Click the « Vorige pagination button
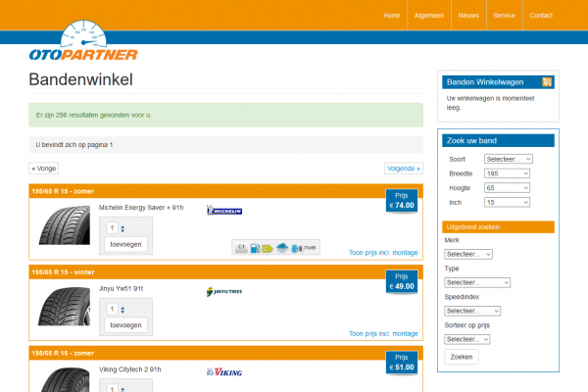The height and width of the screenshot is (392, 588). 43,169
